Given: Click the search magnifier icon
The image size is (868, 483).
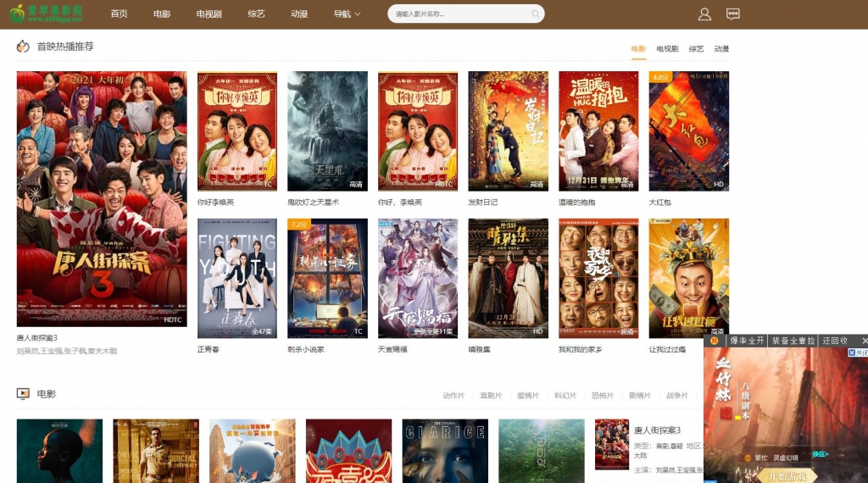Looking at the screenshot, I should (535, 14).
